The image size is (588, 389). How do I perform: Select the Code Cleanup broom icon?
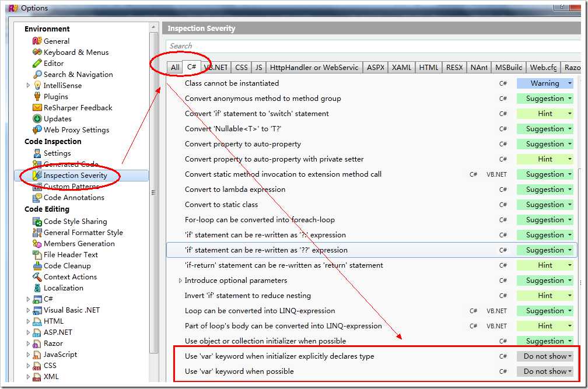tap(37, 266)
